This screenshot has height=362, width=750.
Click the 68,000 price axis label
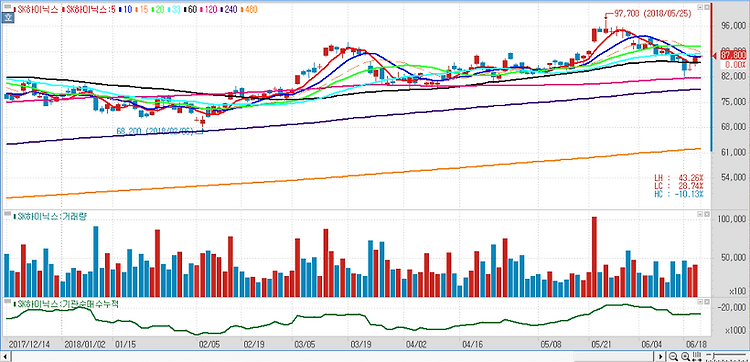tap(733, 127)
